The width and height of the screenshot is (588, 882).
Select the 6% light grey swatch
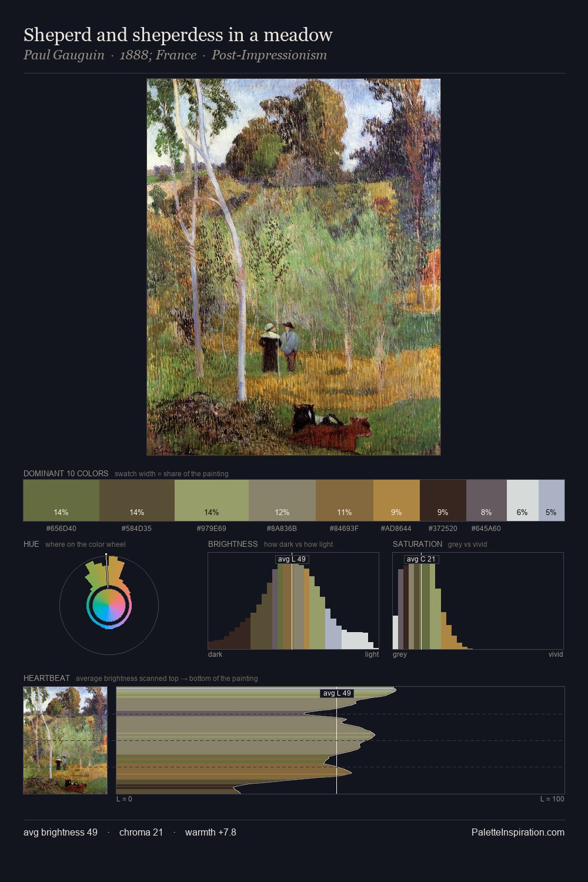(x=523, y=500)
